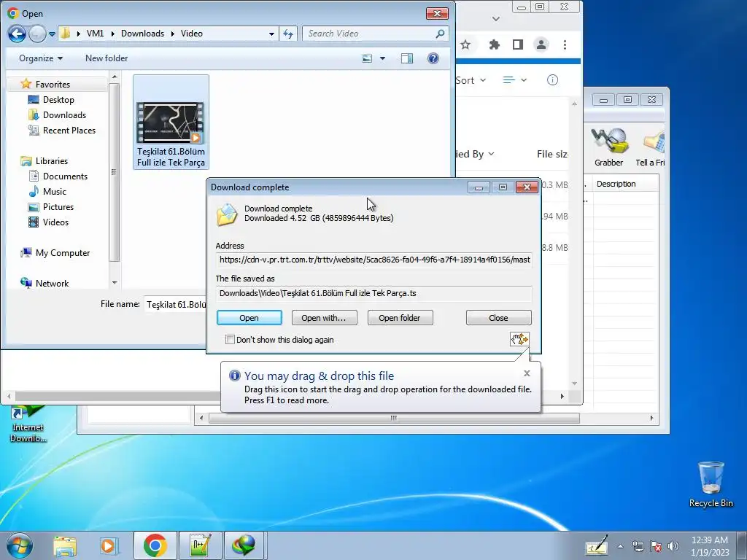
Task: Select My Computer in navigation pane
Action: click(63, 253)
